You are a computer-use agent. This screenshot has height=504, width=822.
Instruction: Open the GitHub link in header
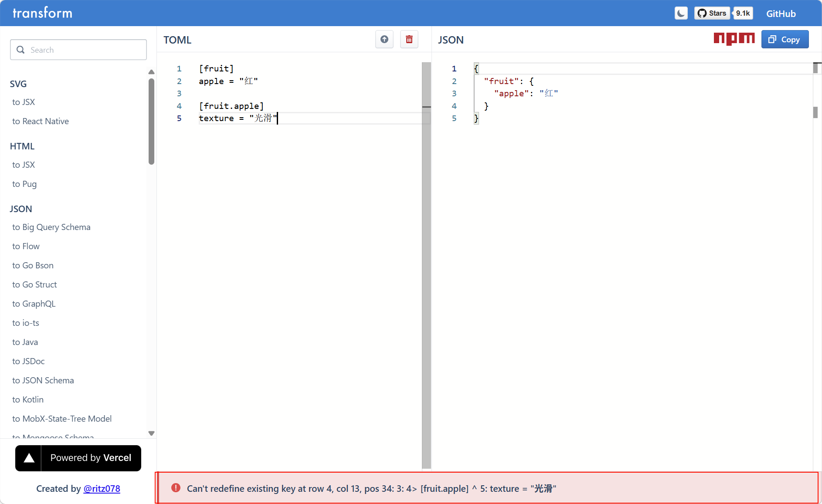coord(781,14)
